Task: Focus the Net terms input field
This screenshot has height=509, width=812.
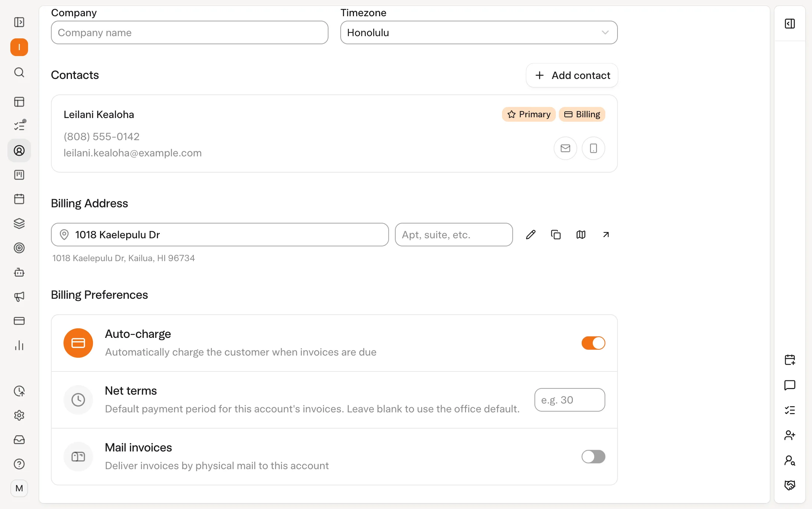Action: tap(570, 400)
